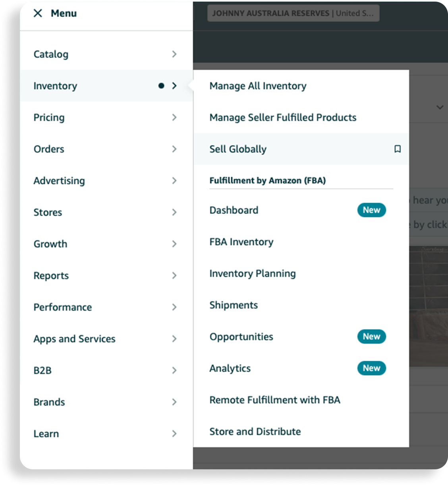Open the Reports menu item
This screenshot has height=486, width=448.
106,275
